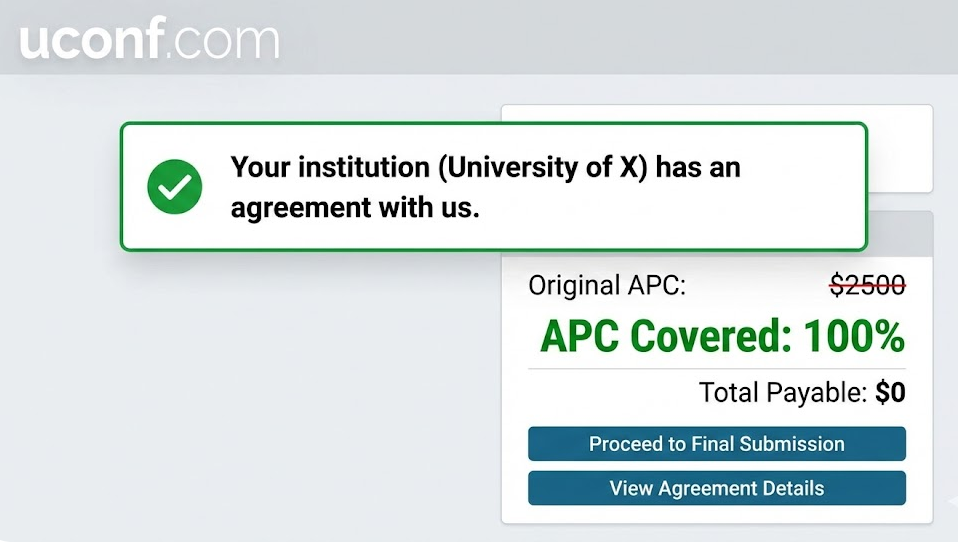Click the green-bordered notification banner's right edge
Screen dimensions: 958x543
pos(865,186)
